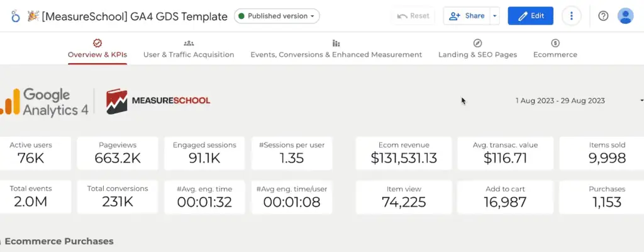Select the Pageviews 663.2K scorecard
Image resolution: width=644 pixels, height=252 pixels.
118,153
